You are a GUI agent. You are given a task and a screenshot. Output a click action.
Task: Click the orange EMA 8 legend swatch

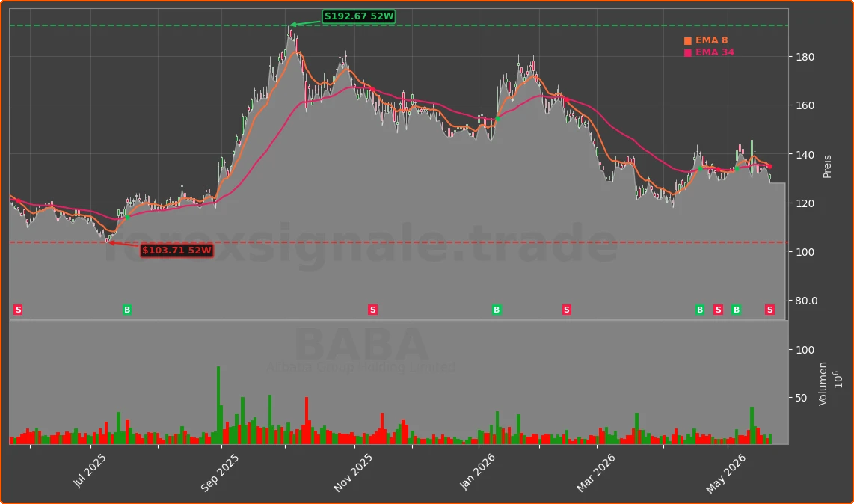pos(688,41)
